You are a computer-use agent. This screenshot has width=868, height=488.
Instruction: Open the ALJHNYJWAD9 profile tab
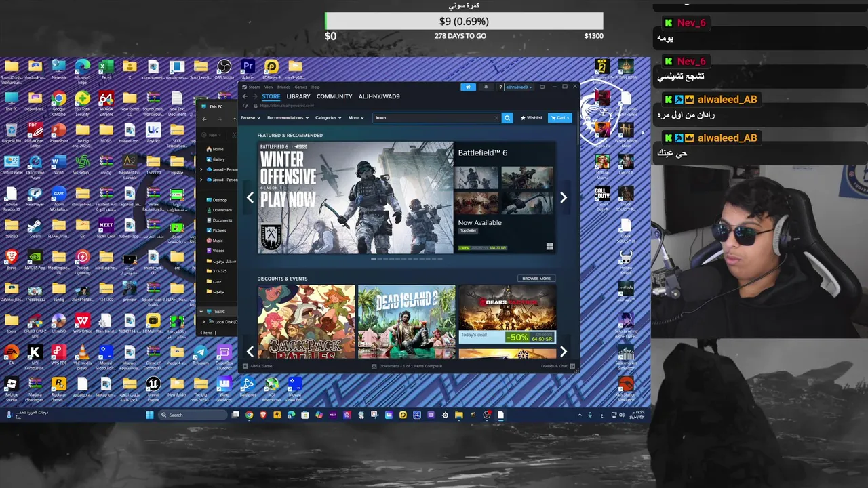(x=379, y=96)
